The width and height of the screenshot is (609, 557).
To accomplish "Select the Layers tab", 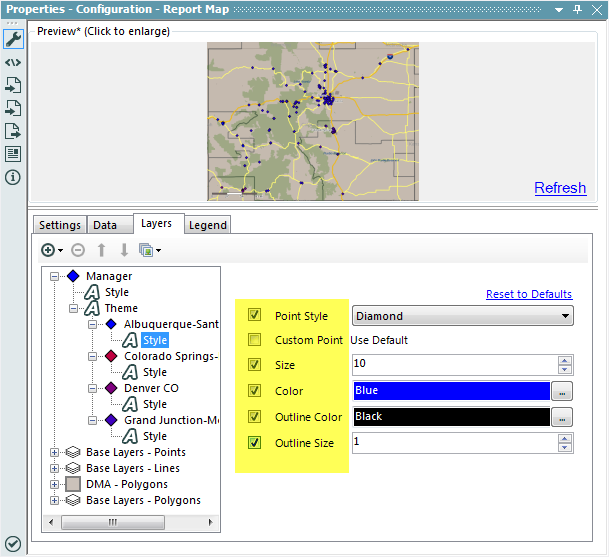I will pos(158,223).
